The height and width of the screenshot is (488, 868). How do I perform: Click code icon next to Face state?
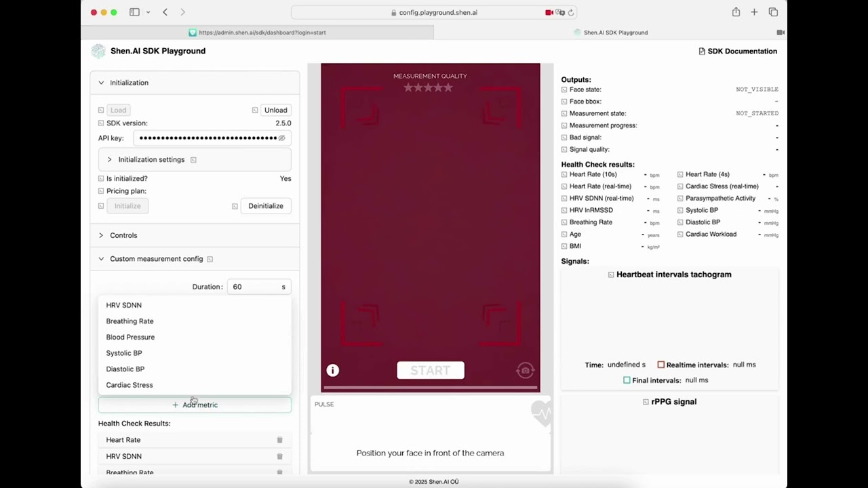click(564, 89)
